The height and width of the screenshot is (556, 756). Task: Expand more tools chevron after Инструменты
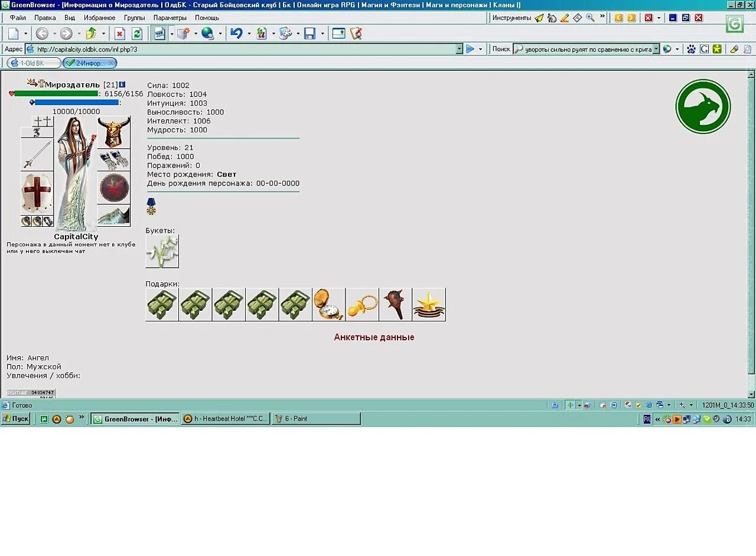(x=602, y=17)
